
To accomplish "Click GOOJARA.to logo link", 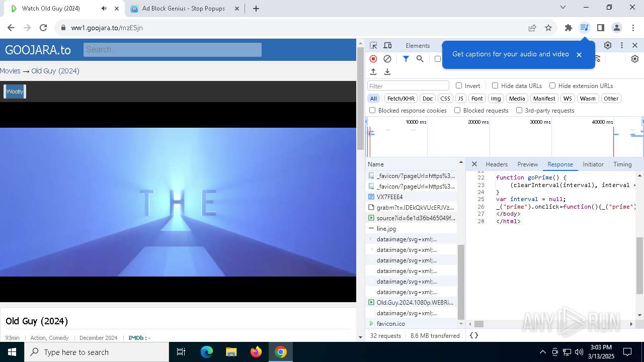I will tap(38, 50).
